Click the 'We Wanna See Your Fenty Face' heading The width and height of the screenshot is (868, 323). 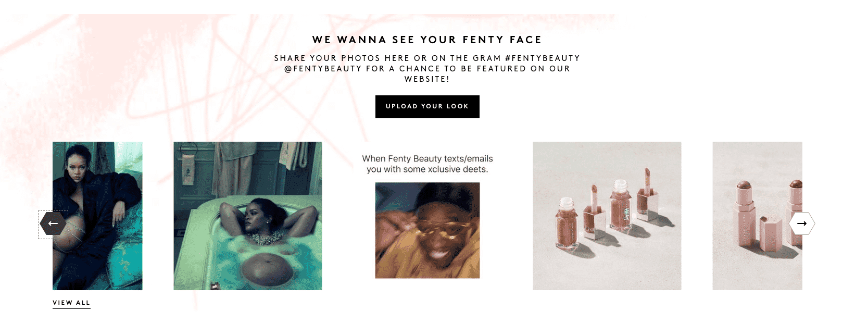click(427, 40)
